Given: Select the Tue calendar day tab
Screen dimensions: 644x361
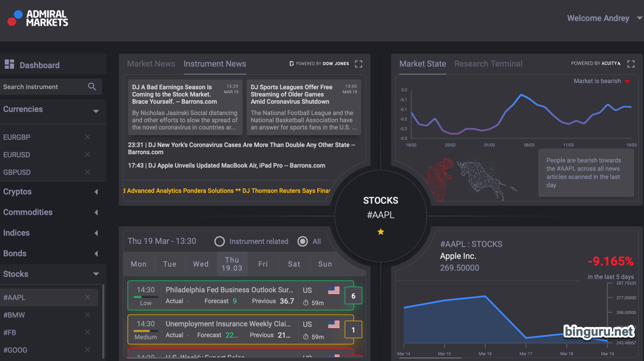Looking at the screenshot, I should 170,264.
